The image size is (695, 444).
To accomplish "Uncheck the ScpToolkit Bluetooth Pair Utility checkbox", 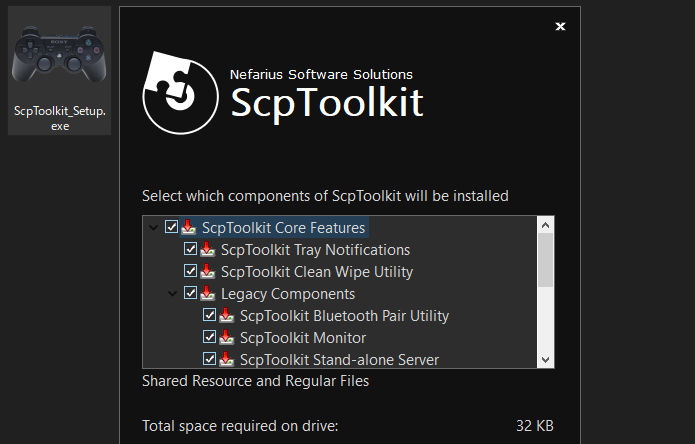I will (210, 315).
